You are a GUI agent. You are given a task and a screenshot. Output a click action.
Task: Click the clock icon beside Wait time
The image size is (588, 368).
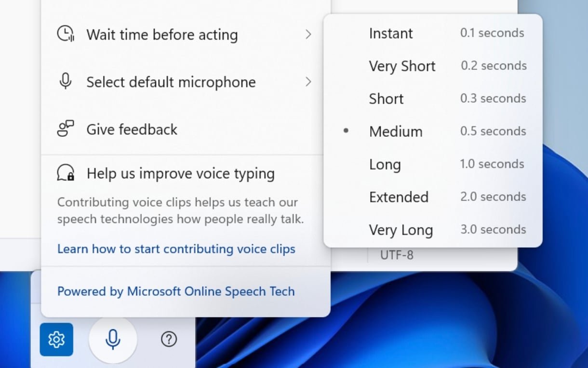65,34
